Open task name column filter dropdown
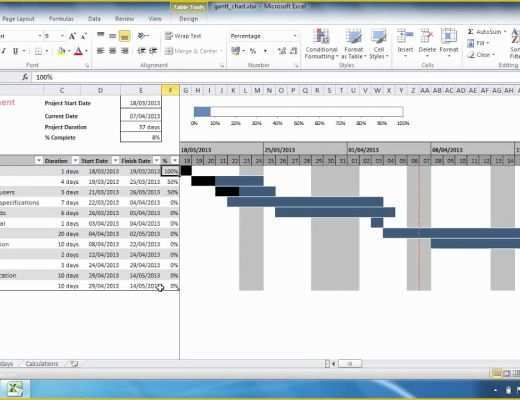Image resolution: width=520 pixels, height=400 pixels. [x=39, y=160]
